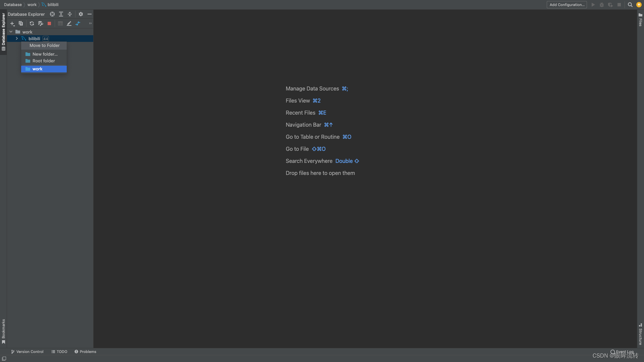Image resolution: width=644 pixels, height=362 pixels.
Task: Select the Modify (pencil) icon in toolbar
Action: [69, 23]
